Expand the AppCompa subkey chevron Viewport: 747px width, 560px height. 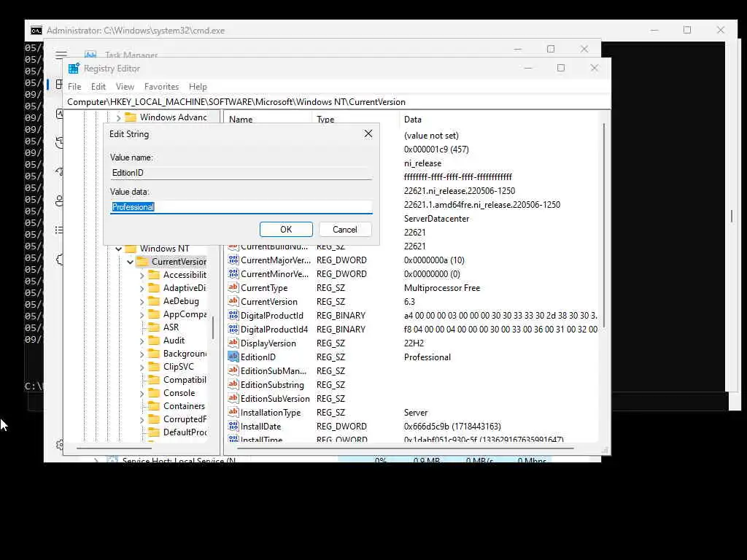coord(142,314)
